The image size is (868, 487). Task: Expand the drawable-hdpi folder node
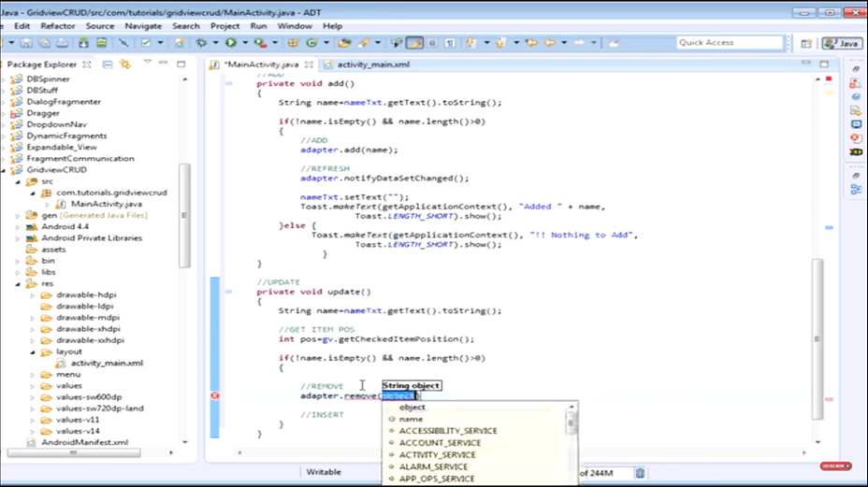pyautogui.click(x=33, y=295)
